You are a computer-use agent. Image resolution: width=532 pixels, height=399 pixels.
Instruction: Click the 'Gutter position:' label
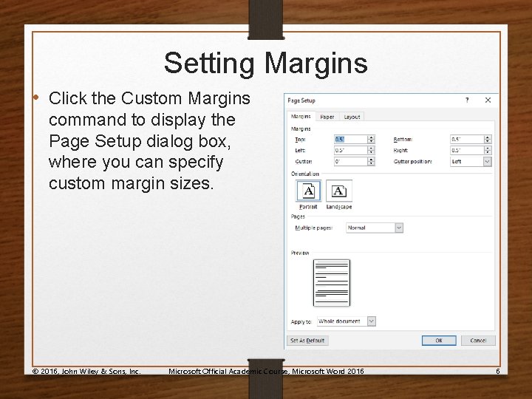point(412,162)
